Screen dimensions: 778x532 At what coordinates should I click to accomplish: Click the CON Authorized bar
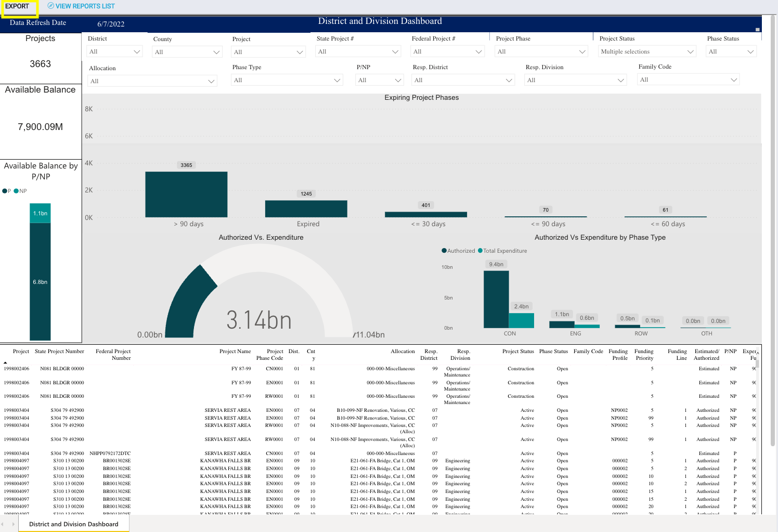click(496, 300)
